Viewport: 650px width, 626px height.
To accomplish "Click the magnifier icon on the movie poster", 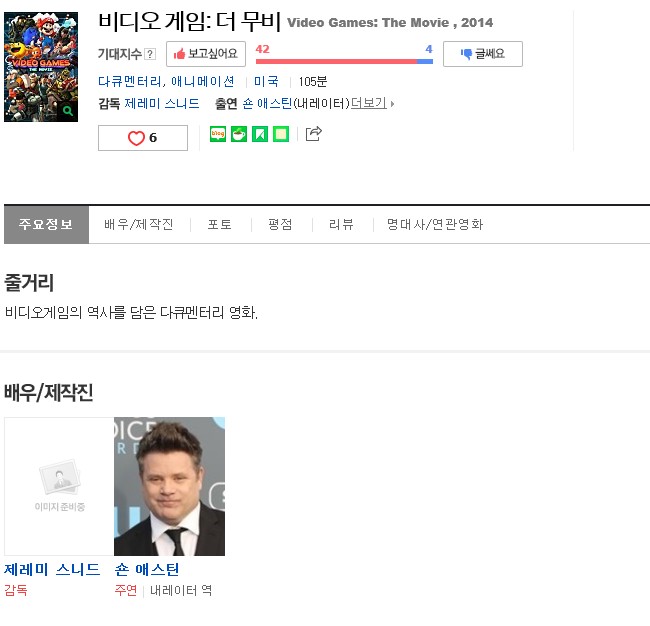I will coord(67,111).
